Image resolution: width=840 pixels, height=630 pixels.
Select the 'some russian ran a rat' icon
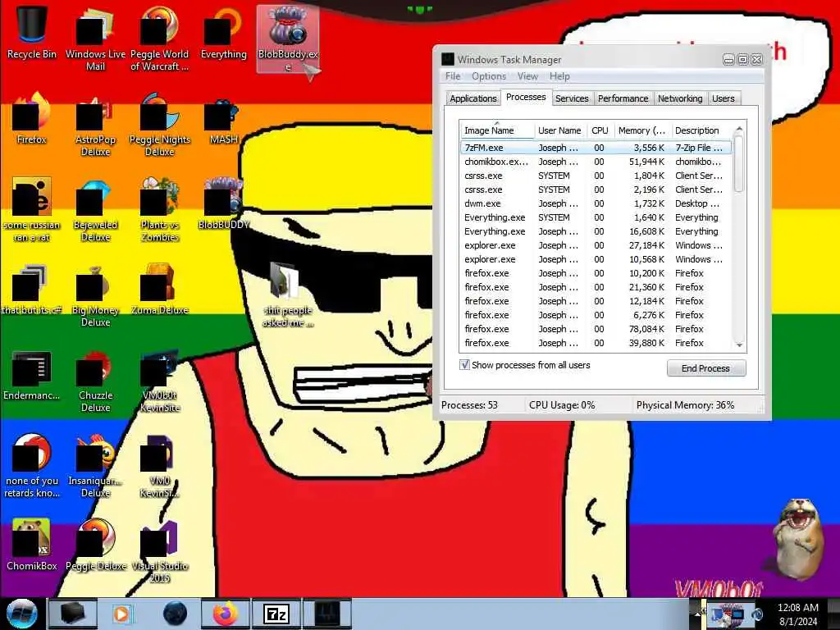tap(32, 209)
